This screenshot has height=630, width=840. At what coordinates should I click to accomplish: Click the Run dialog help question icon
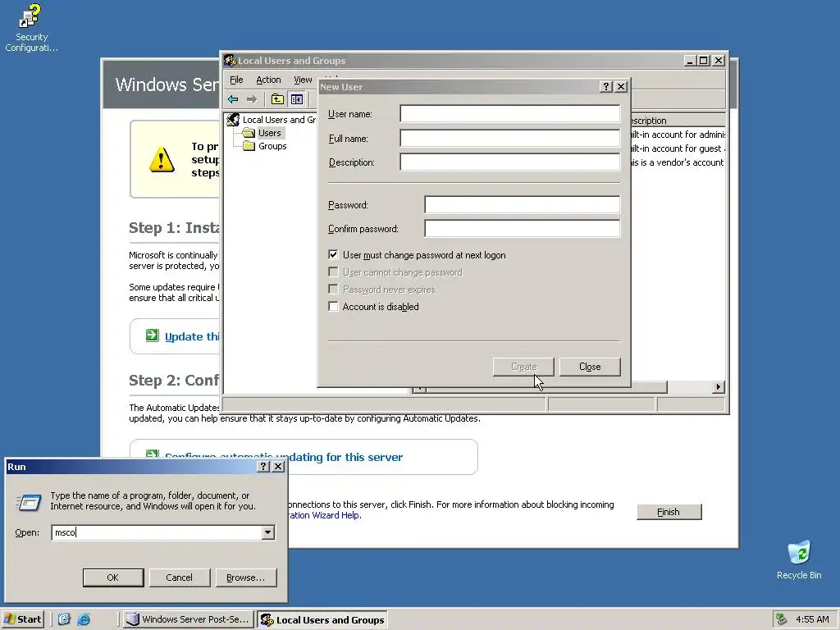[x=263, y=467]
